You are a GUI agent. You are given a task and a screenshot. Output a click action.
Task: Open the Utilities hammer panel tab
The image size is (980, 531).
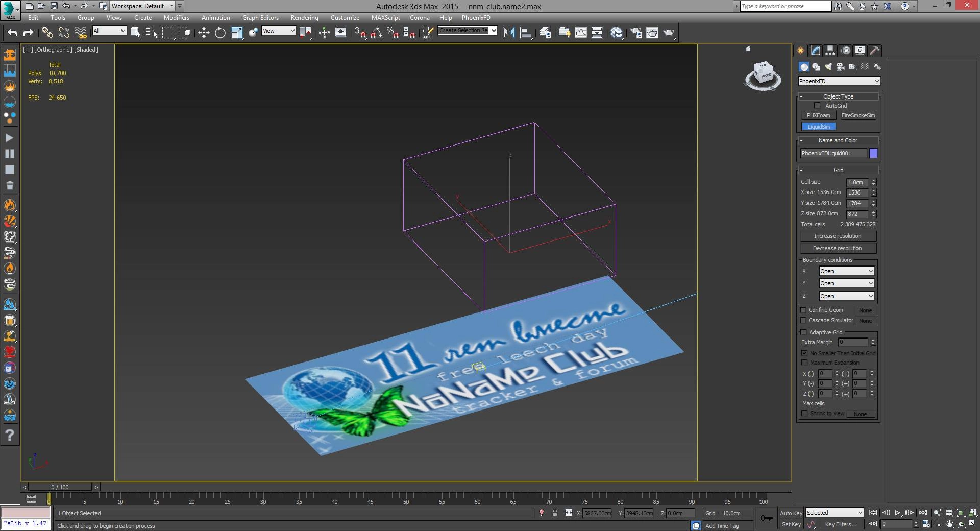[875, 51]
